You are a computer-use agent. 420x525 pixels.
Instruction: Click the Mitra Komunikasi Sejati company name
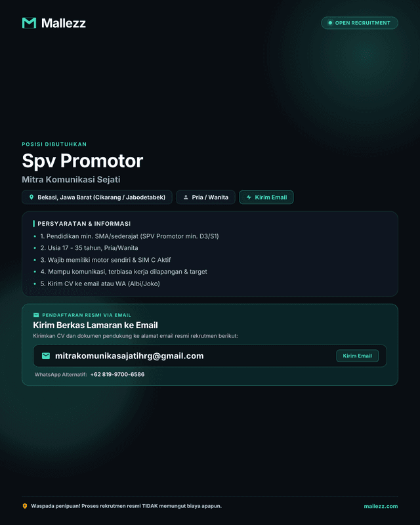(71, 179)
